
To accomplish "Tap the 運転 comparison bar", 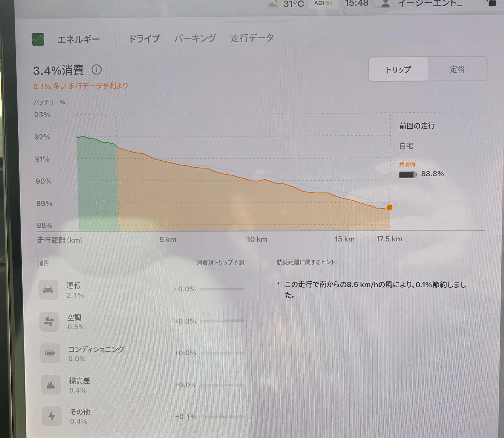I will click(222, 289).
